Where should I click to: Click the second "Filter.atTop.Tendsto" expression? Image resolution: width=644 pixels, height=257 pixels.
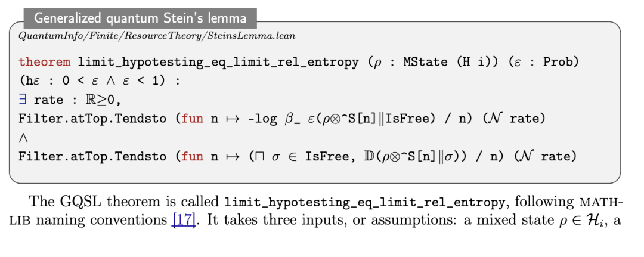pyautogui.click(x=92, y=156)
